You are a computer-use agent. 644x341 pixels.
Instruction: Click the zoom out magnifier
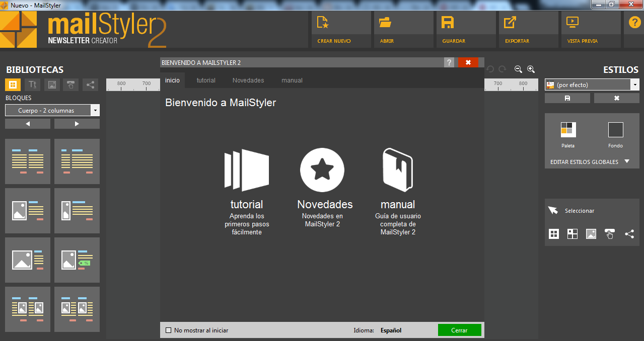point(518,69)
